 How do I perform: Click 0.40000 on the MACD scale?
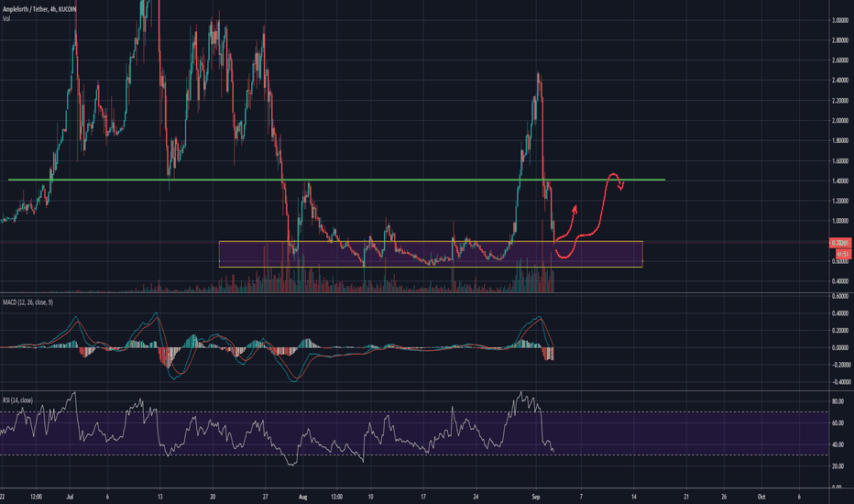(840, 313)
